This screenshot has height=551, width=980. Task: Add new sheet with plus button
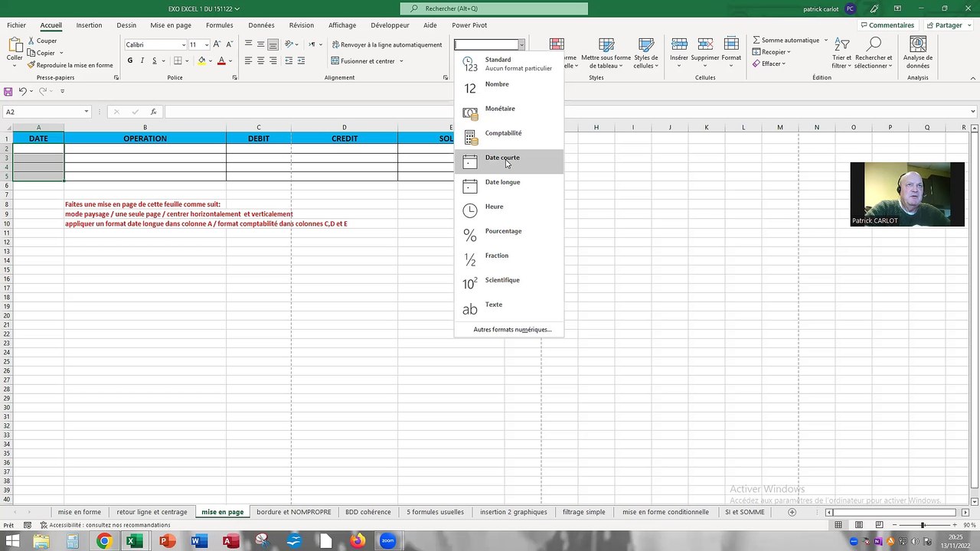tap(792, 512)
